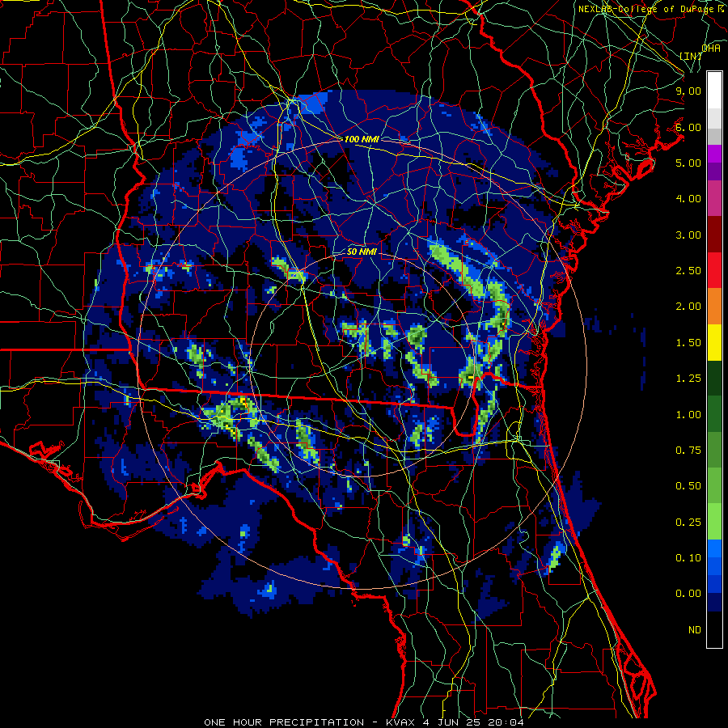Click the dark red swatch beside 3.00
728x728 pixels.
(x=714, y=235)
